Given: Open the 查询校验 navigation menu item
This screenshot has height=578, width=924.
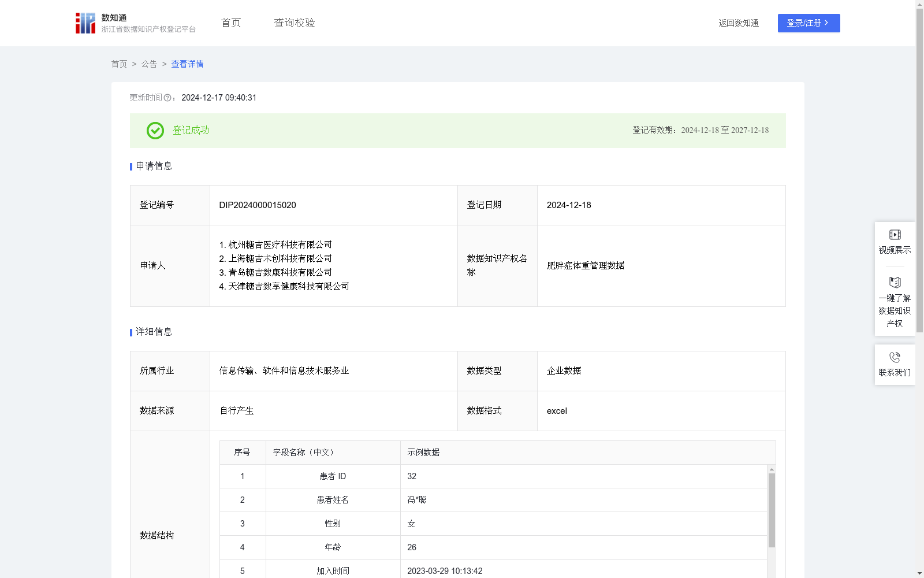Looking at the screenshot, I should point(295,23).
